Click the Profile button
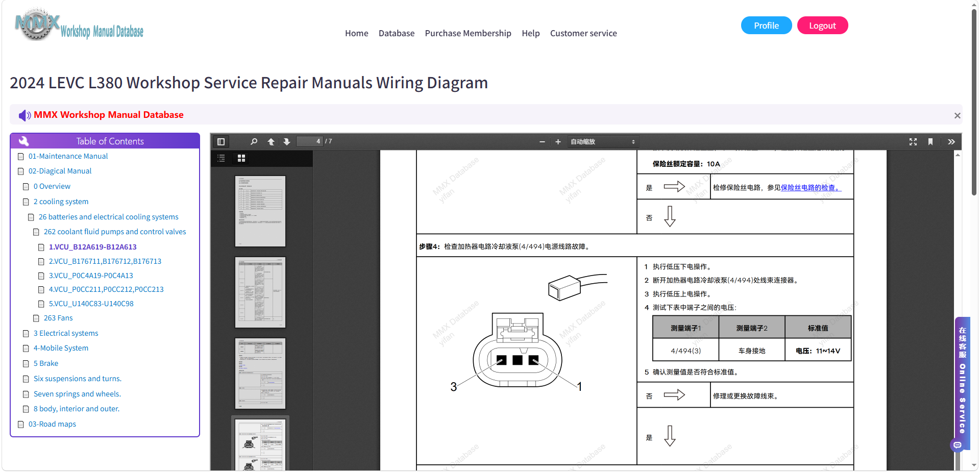The width and height of the screenshot is (980, 472). click(766, 26)
